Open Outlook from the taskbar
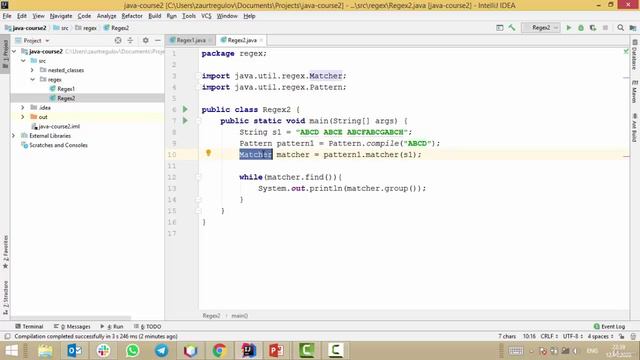This screenshot has height=360, width=640. point(74,351)
